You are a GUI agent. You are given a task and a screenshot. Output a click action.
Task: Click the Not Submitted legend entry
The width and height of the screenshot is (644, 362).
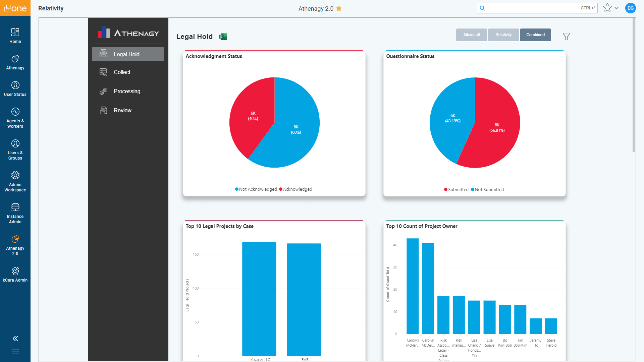tap(487, 190)
